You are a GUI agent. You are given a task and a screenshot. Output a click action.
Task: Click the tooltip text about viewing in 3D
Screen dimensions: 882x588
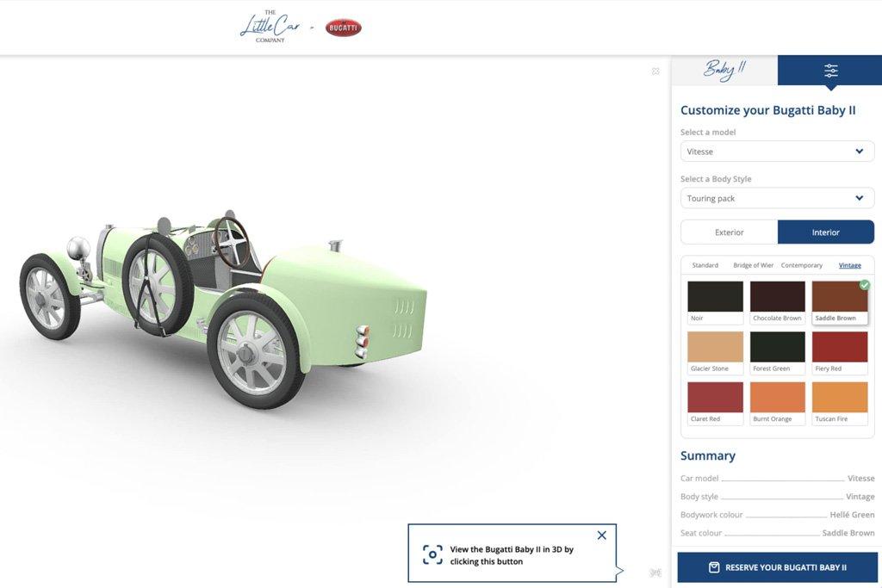tap(512, 555)
